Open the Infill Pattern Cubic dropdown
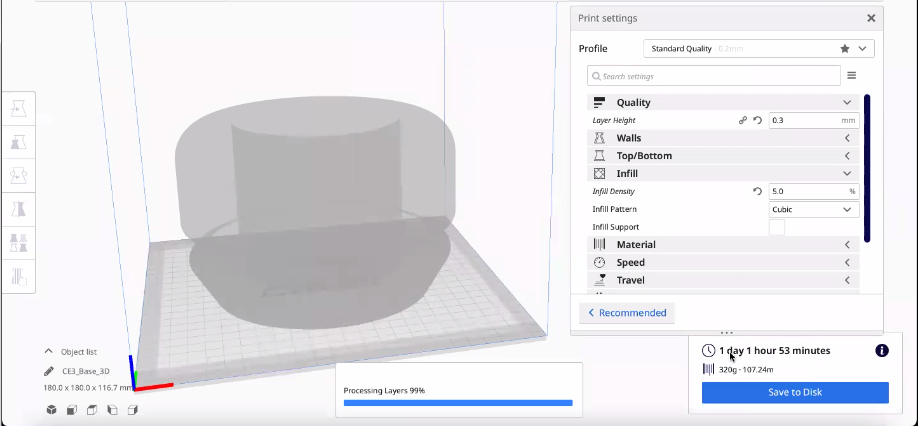 point(814,209)
